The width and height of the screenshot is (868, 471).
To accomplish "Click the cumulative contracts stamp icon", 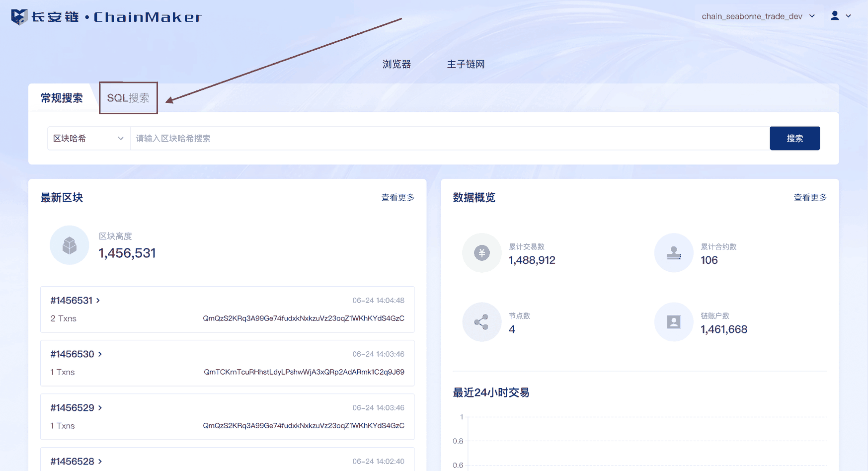I will point(674,253).
